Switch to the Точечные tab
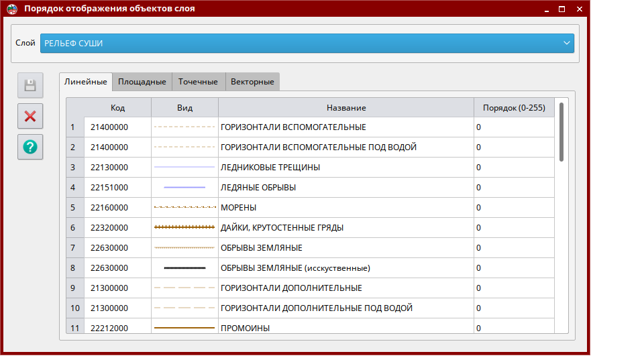Screen dimensions: 644x362 tap(198, 82)
